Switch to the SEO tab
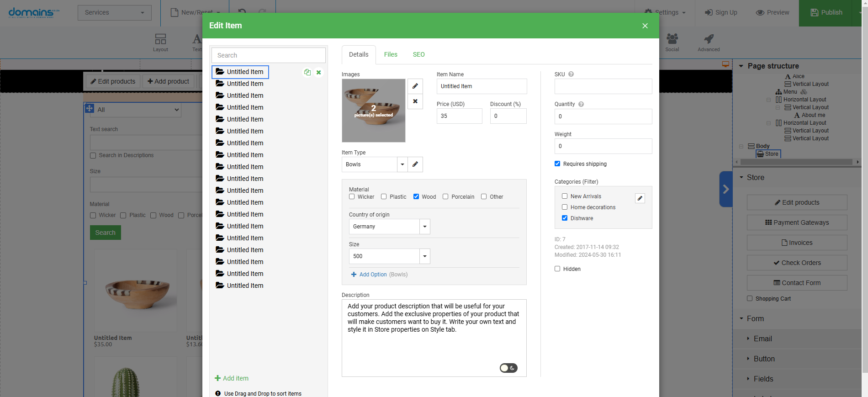The height and width of the screenshot is (397, 868). click(x=418, y=54)
